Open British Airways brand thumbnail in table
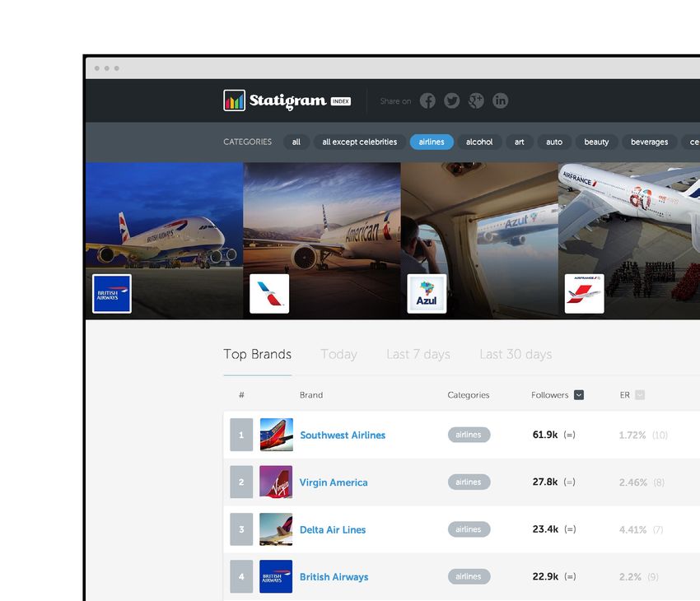 [x=277, y=576]
